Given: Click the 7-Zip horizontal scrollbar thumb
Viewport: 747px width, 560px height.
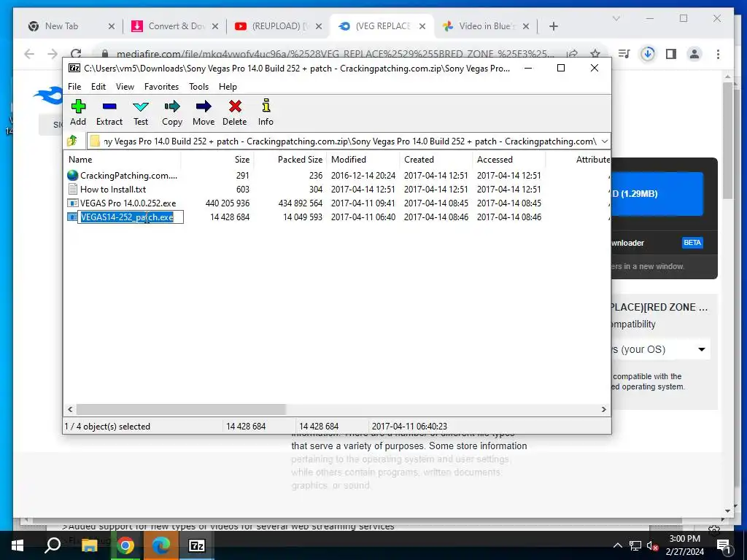Looking at the screenshot, I should pos(181,409).
